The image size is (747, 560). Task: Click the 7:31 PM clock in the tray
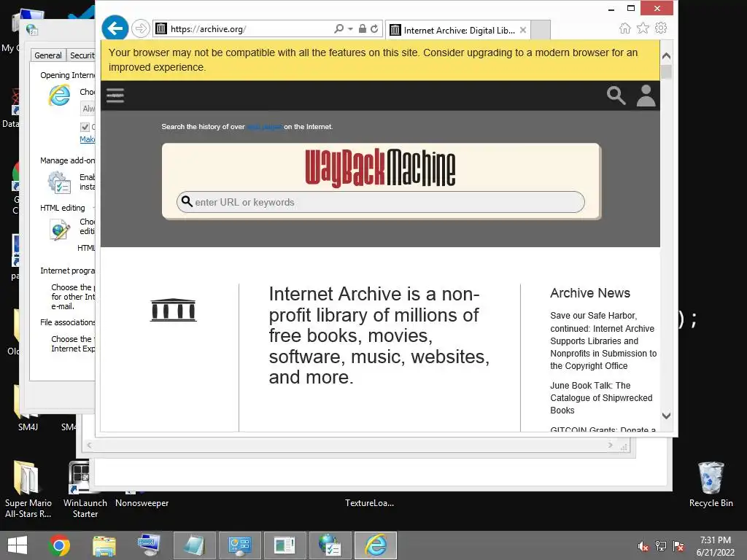click(x=715, y=540)
